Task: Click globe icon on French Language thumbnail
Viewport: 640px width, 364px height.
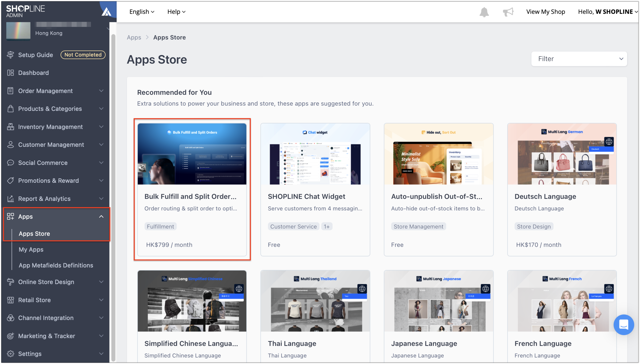Action: point(609,289)
